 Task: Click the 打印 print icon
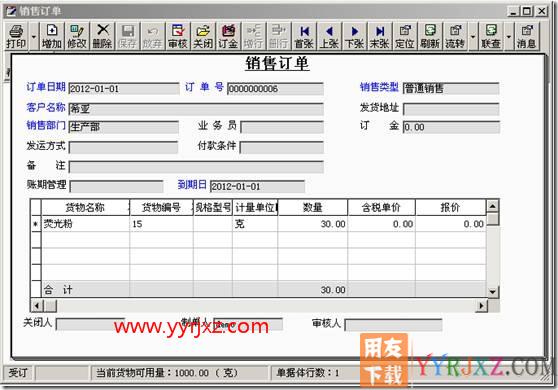[x=16, y=36]
